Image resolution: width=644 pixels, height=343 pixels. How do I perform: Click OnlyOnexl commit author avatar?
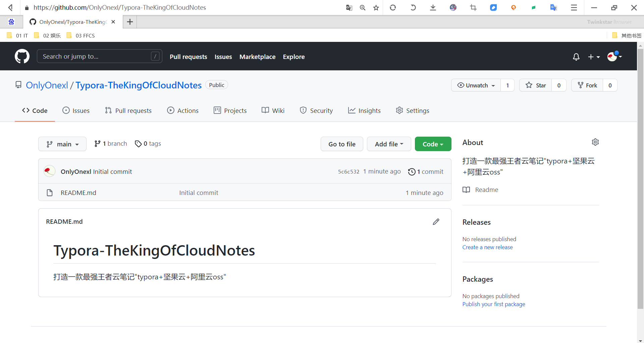tap(50, 171)
